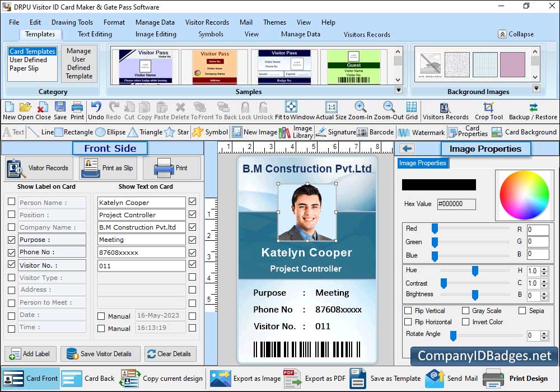Click the New document icon
Image resolution: width=560 pixels, height=392 pixels.
[x=10, y=107]
